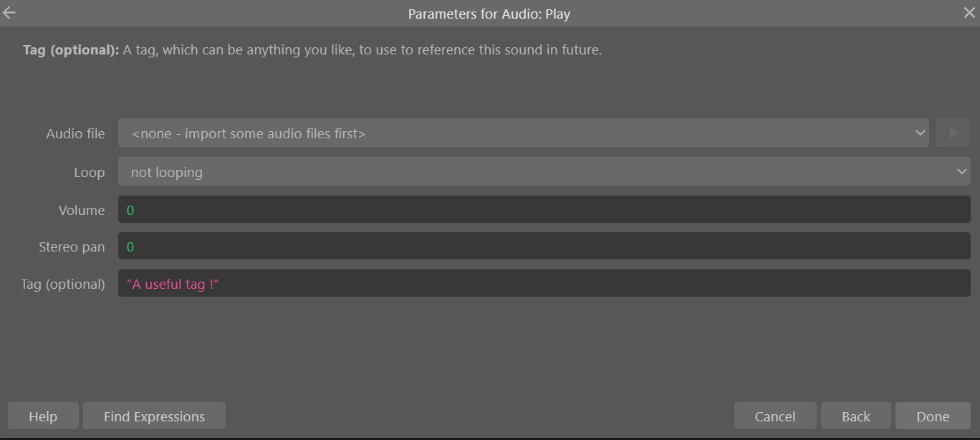The height and width of the screenshot is (440, 980).
Task: Click the Loop parameter label
Action: [89, 173]
